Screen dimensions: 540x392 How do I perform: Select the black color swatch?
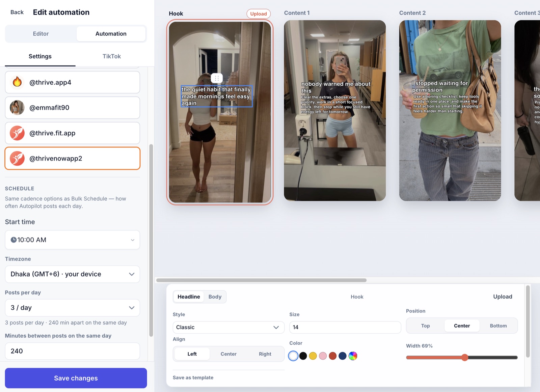[303, 356]
